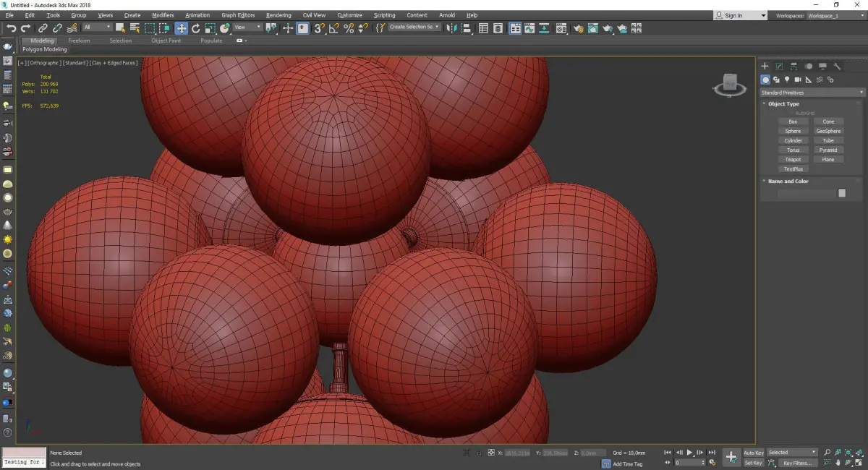
Task: Activate the Select and Scale tool
Action: 210,28
